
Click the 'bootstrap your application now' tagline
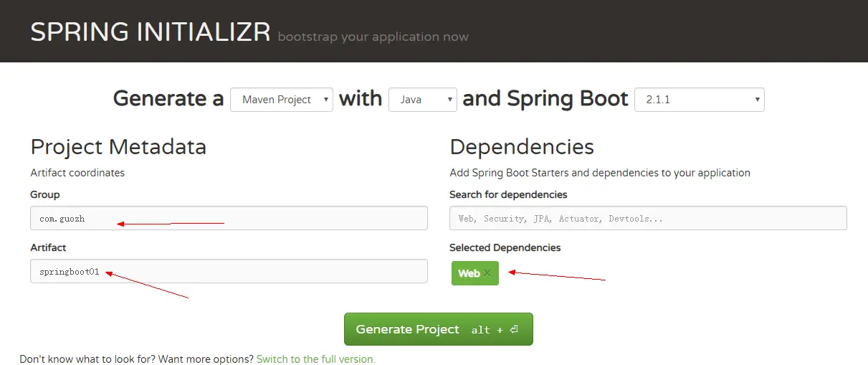pyautogui.click(x=373, y=37)
